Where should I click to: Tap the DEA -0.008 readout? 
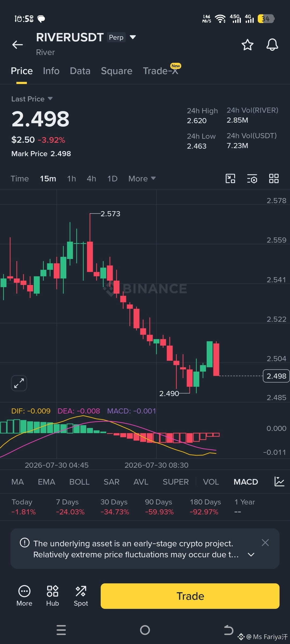[x=79, y=411]
